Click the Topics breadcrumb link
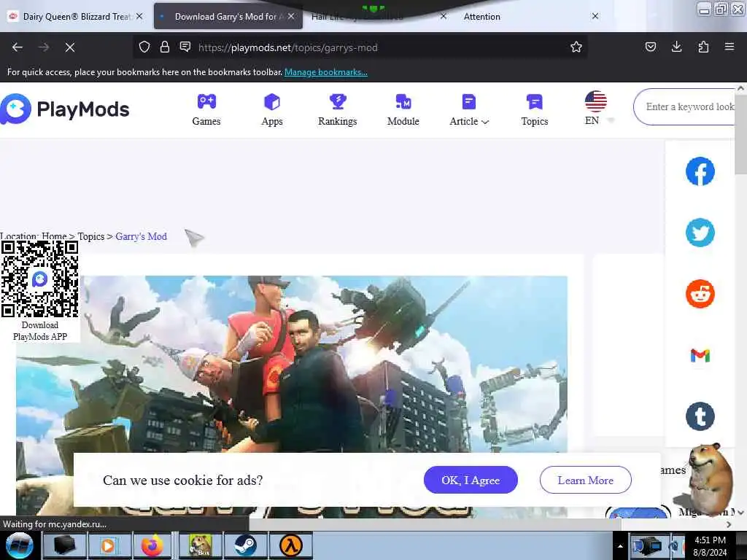The width and height of the screenshot is (747, 560). tap(91, 237)
